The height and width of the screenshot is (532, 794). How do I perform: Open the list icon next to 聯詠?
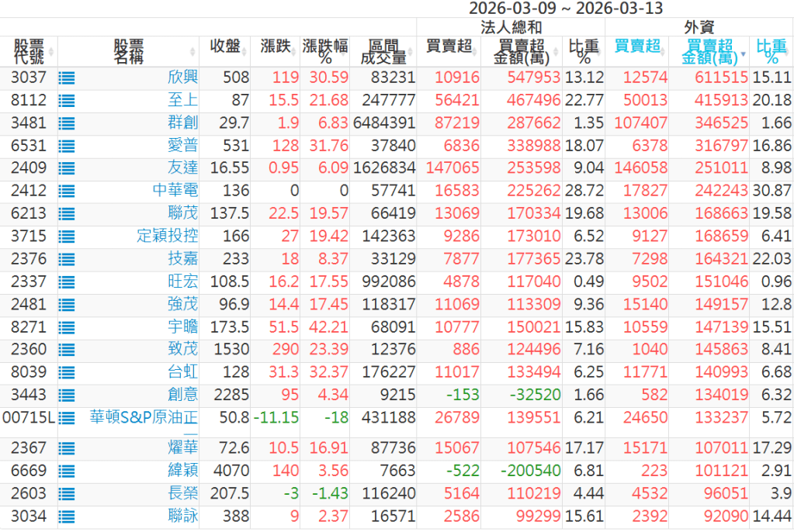pos(67,516)
